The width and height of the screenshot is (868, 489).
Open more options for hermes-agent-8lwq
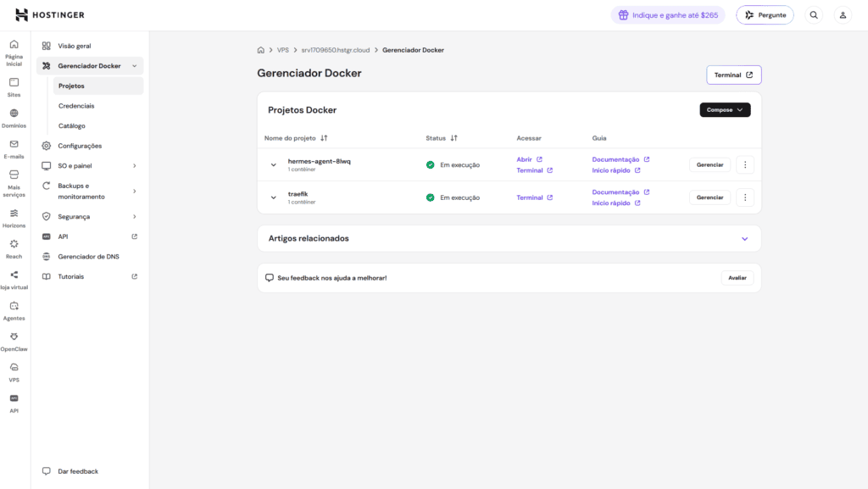(x=745, y=165)
